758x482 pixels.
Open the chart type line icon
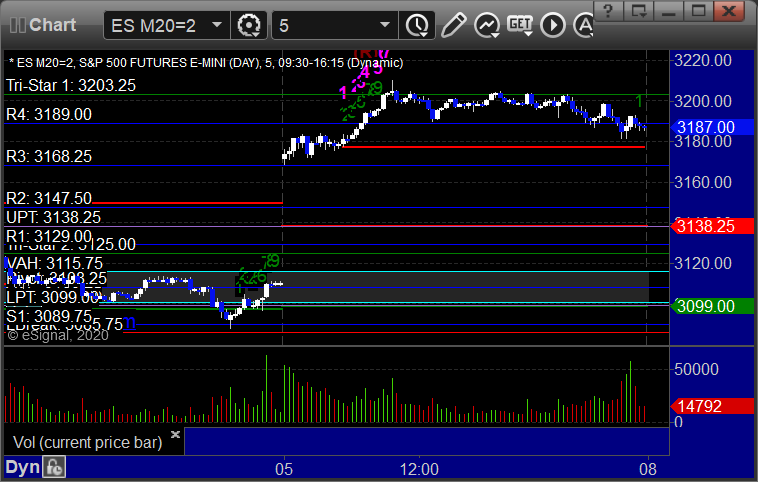[486, 25]
